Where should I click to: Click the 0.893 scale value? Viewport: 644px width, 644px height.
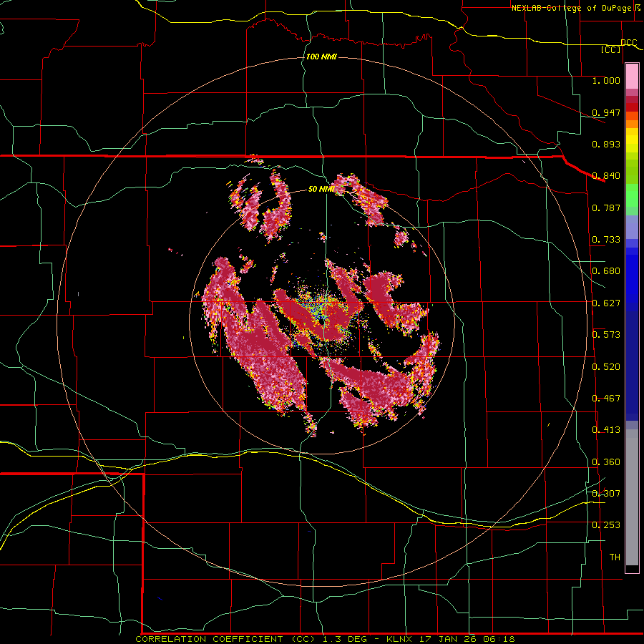pyautogui.click(x=606, y=144)
